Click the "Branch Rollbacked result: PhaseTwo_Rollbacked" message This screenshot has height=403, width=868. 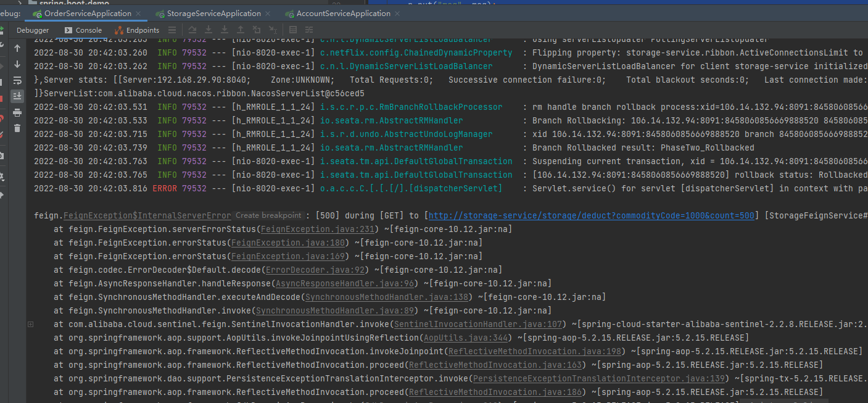point(643,147)
